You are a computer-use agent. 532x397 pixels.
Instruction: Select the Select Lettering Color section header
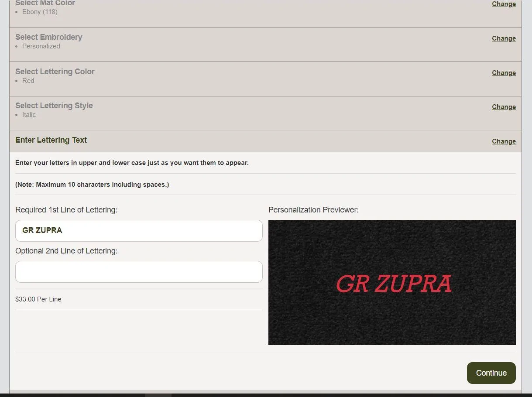(x=55, y=72)
